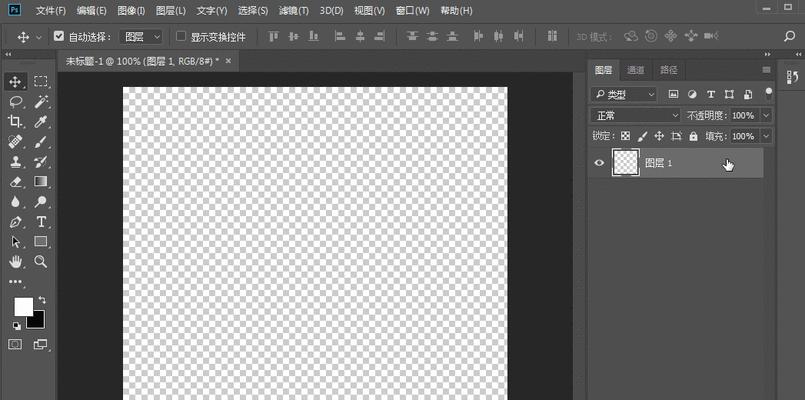This screenshot has width=805, height=400.
Task: Open the extra tools ellipsis menu
Action: click(x=16, y=281)
